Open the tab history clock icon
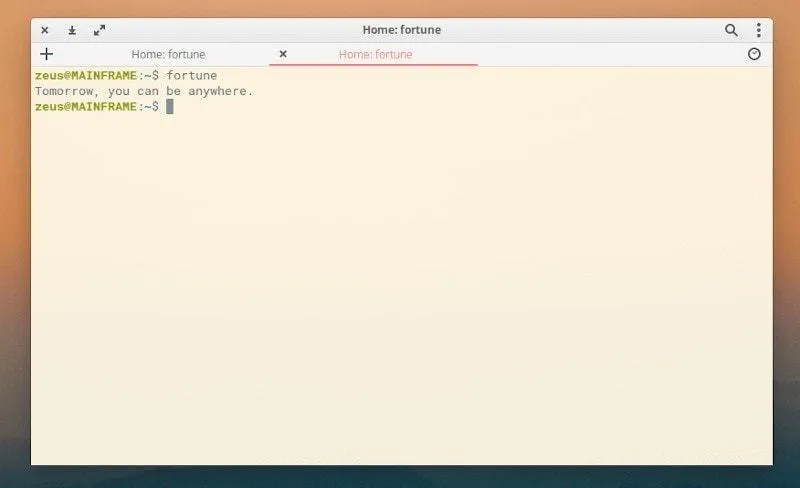 pos(754,54)
